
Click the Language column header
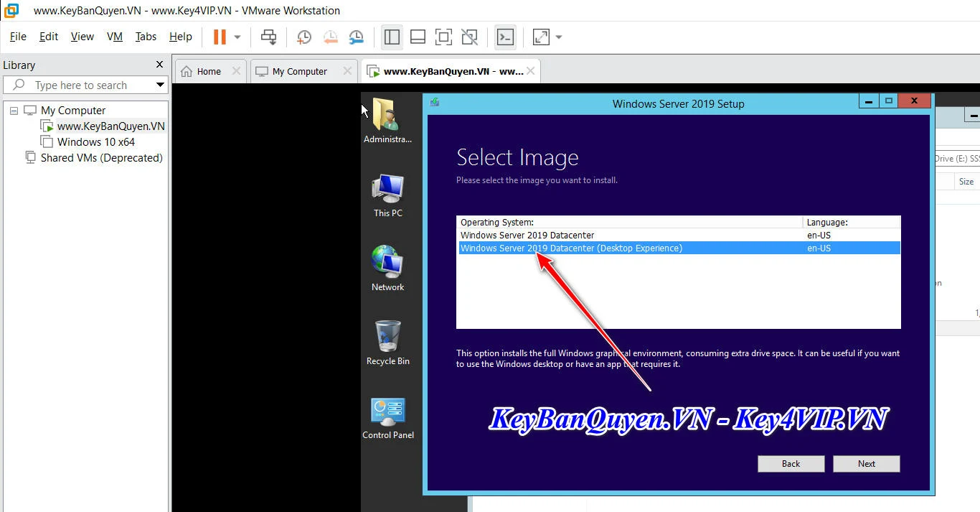click(x=852, y=223)
